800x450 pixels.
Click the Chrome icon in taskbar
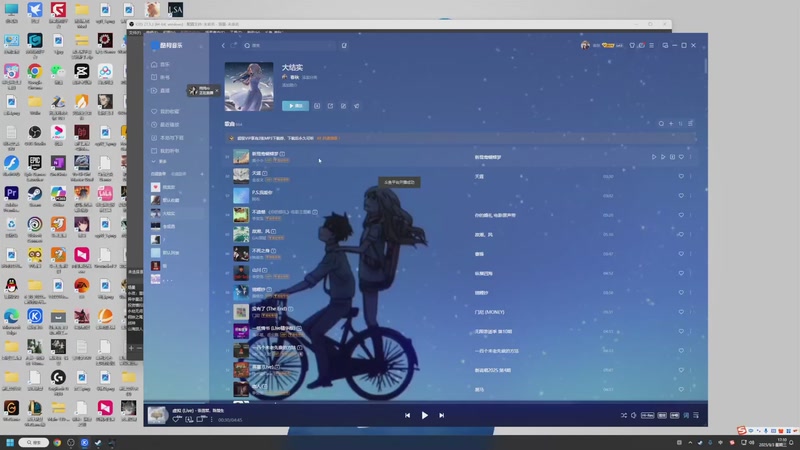coord(57,442)
